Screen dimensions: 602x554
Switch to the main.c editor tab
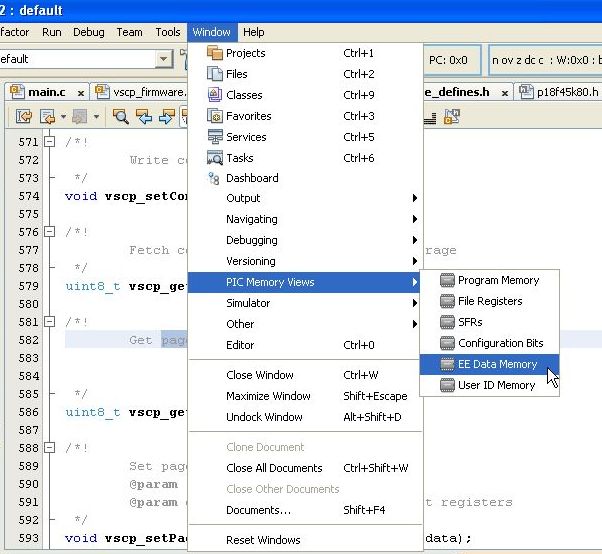coord(46,92)
